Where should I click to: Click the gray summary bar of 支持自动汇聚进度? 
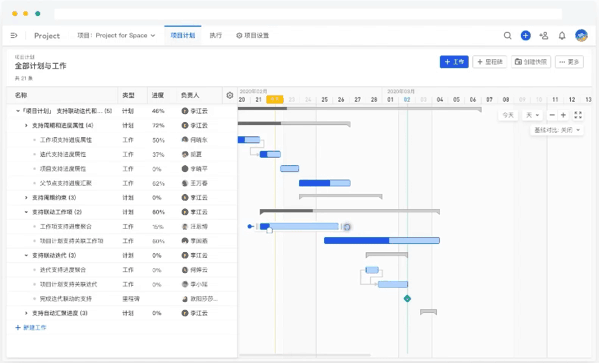429,312
